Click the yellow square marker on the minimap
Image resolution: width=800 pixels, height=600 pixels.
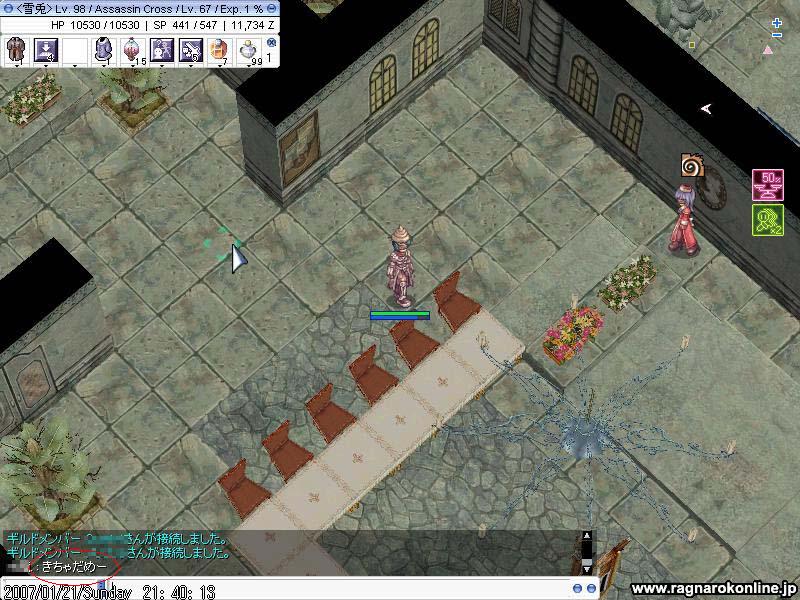coord(692,45)
